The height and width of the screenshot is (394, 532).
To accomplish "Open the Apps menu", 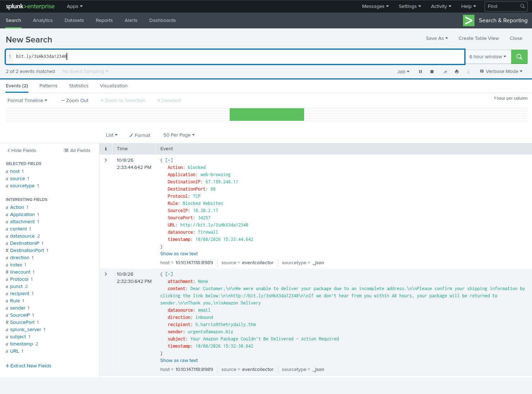I will point(75,6).
